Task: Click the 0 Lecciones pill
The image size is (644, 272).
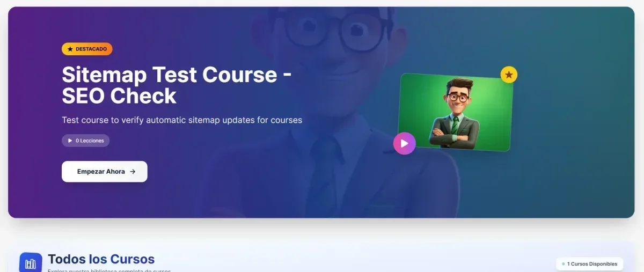Action: 86,141
